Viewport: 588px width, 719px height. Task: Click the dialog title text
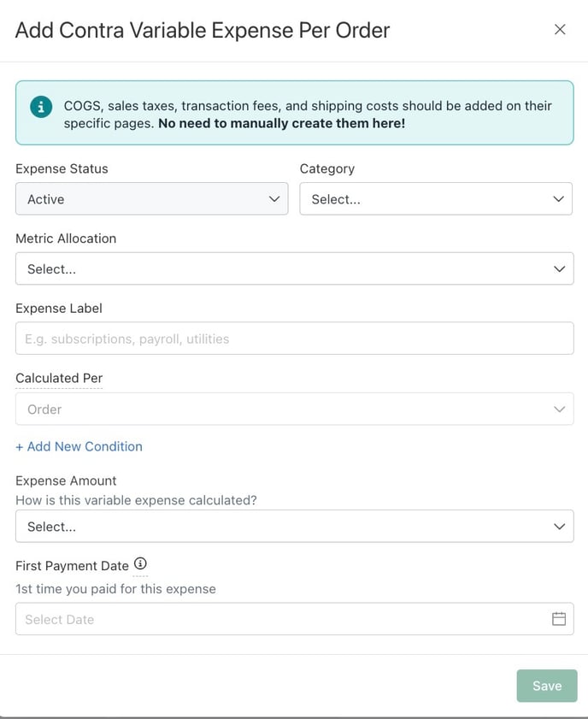203,31
